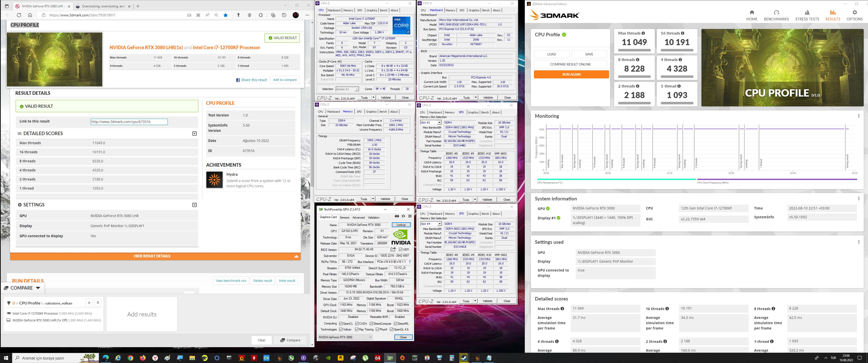Screen dimensions: 868x363
Task: Open 3DMark BENCHMARKS section
Action: point(776,15)
